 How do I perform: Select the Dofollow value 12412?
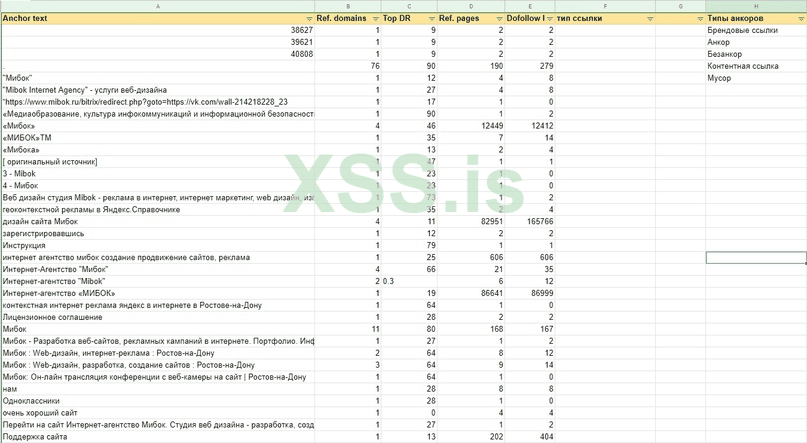point(530,126)
